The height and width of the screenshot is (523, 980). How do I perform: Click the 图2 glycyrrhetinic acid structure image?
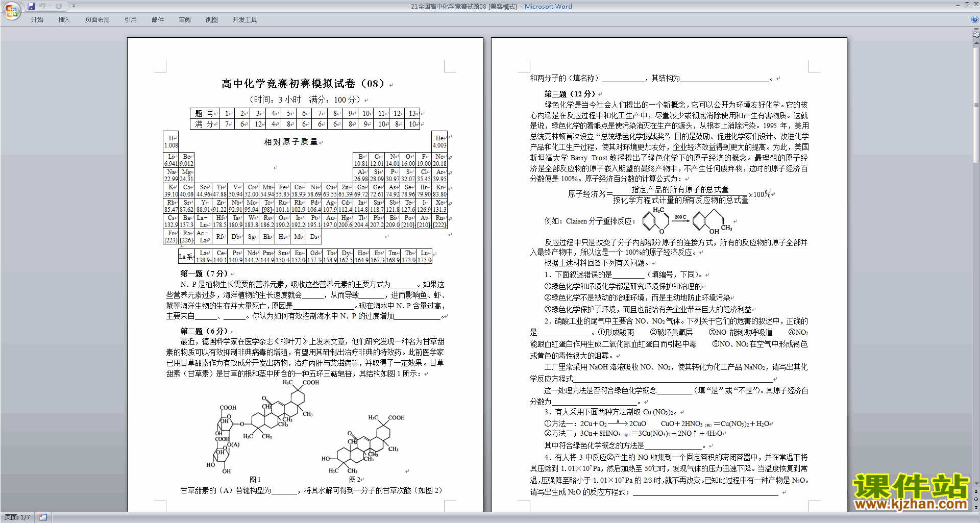363,444
